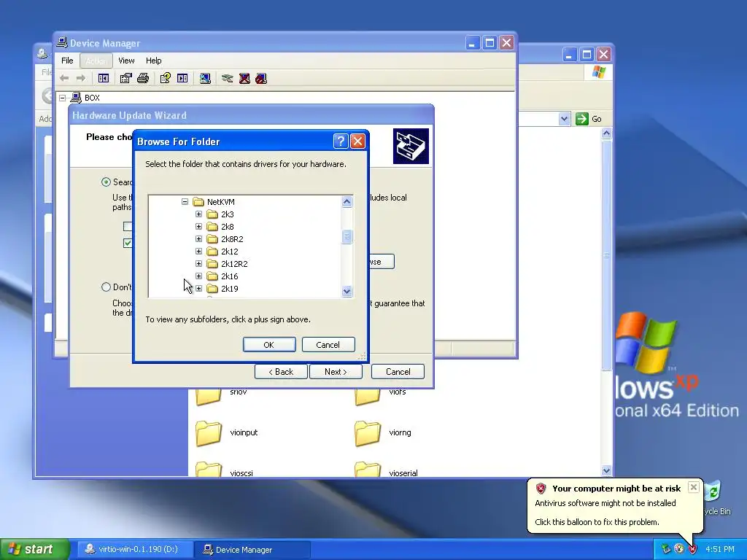Click the red security shield tray icon
The height and width of the screenshot is (560, 747).
(692, 549)
